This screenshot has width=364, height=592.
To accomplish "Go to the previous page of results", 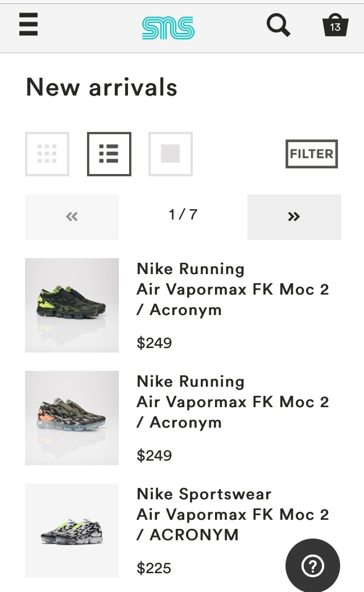I will click(72, 217).
